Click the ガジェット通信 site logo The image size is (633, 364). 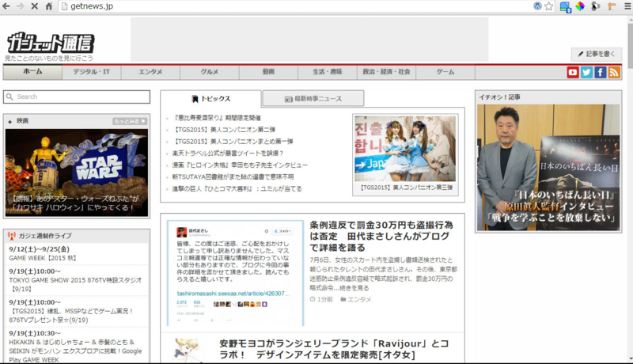[x=51, y=44]
